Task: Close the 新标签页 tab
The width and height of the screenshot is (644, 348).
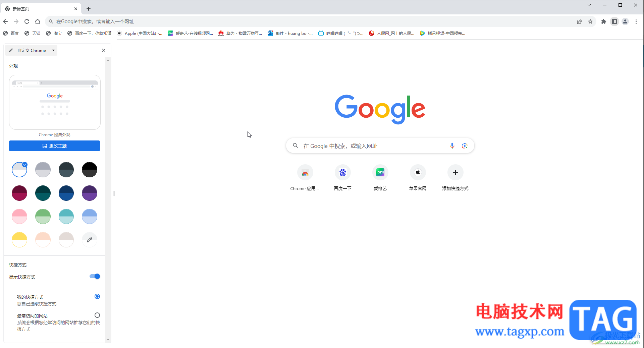Action: [76, 9]
